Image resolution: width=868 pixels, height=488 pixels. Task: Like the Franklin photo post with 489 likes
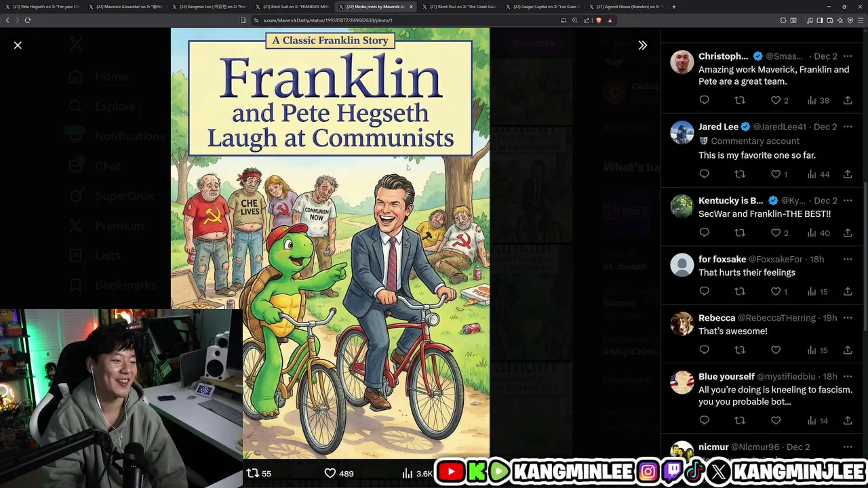click(338, 474)
